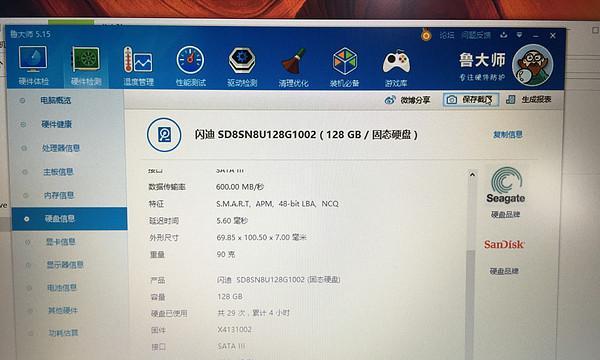600x360 pixels.
Task: Click the 产品 row label
Action: click(x=157, y=280)
